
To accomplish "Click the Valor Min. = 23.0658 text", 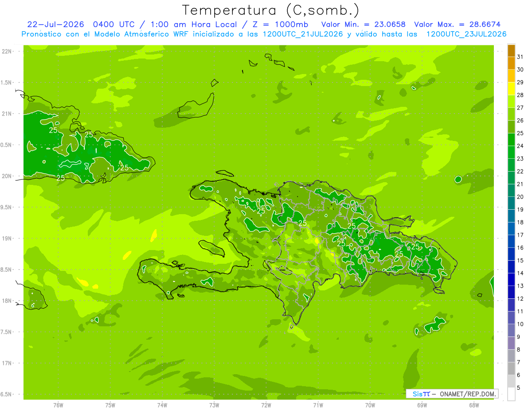I will pos(363,24).
